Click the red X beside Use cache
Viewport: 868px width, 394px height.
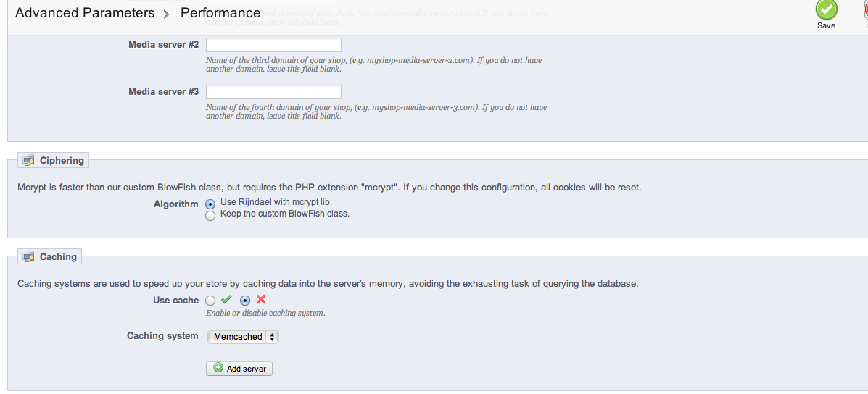[x=261, y=300]
